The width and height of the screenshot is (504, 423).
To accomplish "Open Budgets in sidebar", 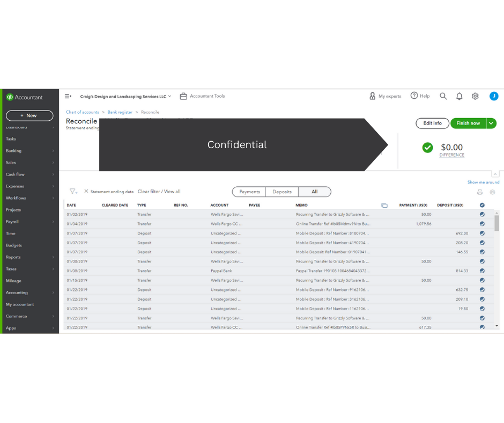I will click(14, 245).
